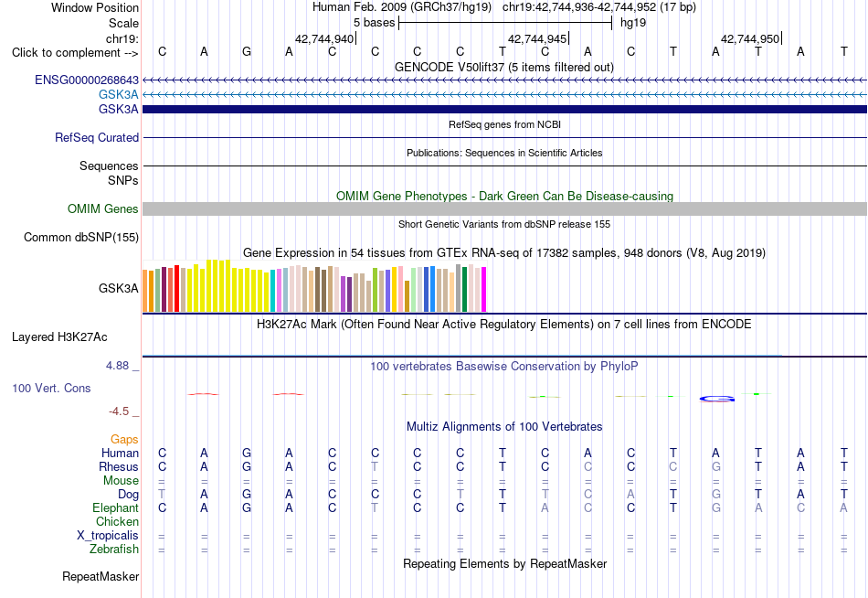Click the dark blue GSK3A exon bar

tap(504, 109)
